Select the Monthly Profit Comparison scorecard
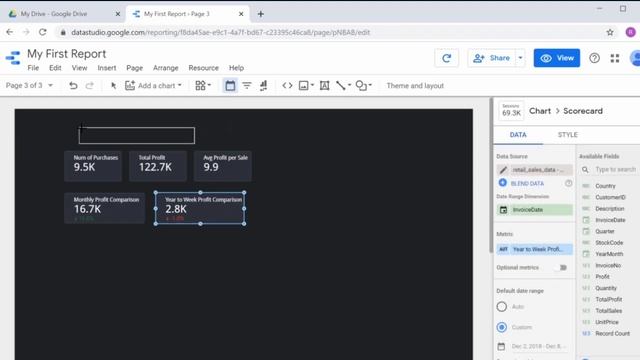640x360 pixels. (104, 208)
